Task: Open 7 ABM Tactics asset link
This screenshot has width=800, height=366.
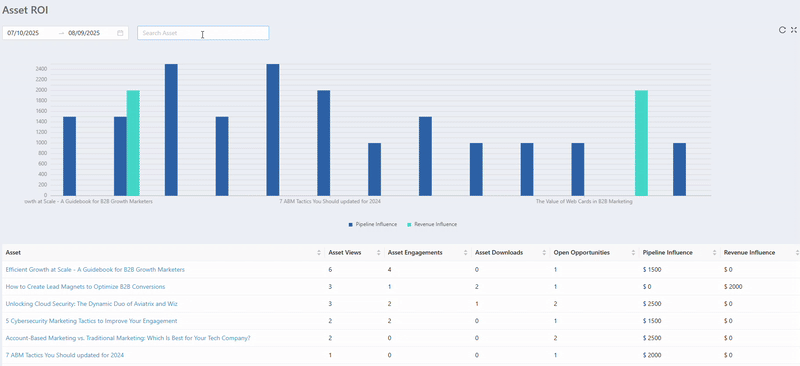Action: click(x=65, y=355)
